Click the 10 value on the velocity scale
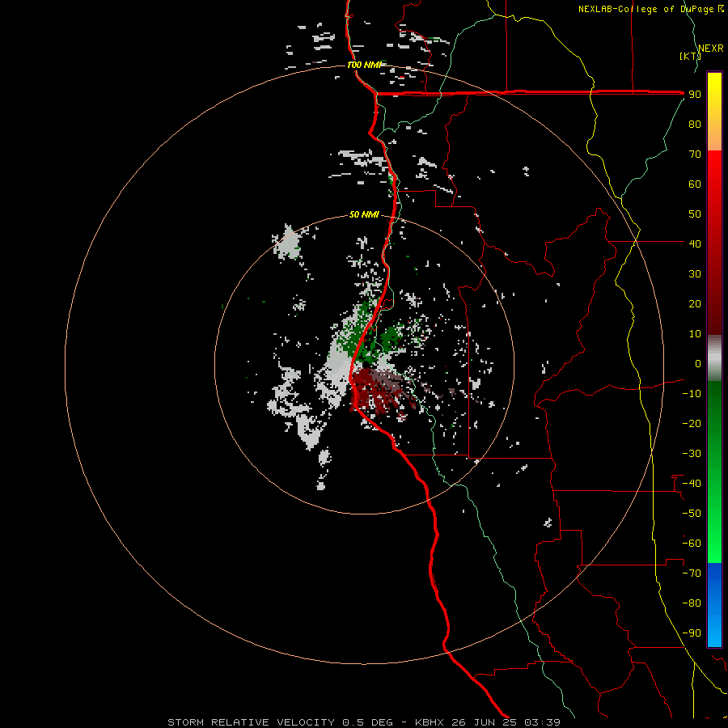This screenshot has height=728, width=728. [x=695, y=334]
